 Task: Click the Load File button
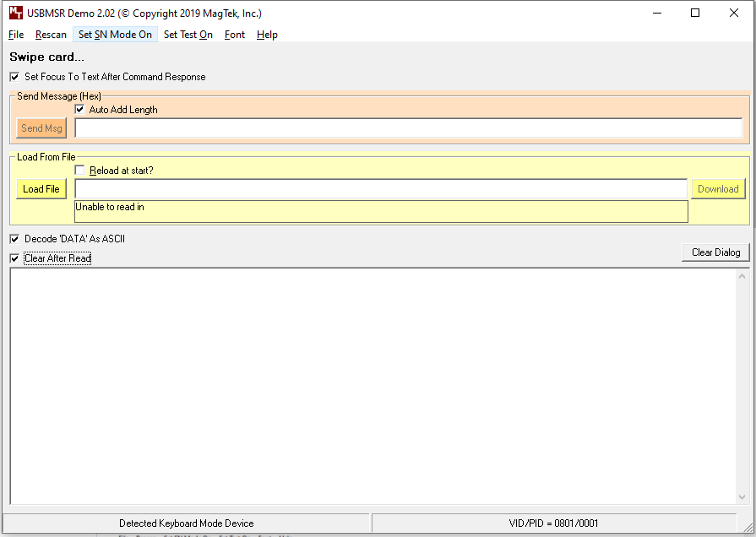(41, 189)
